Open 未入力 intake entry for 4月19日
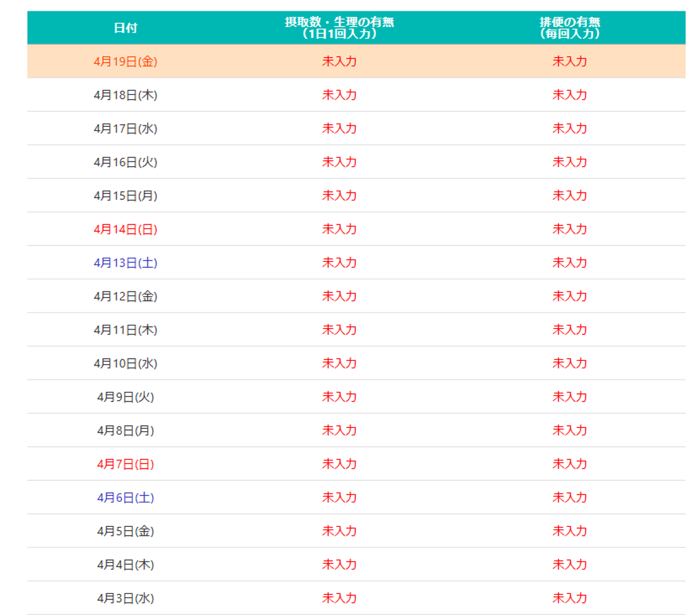The width and height of the screenshot is (700, 615). (x=339, y=61)
